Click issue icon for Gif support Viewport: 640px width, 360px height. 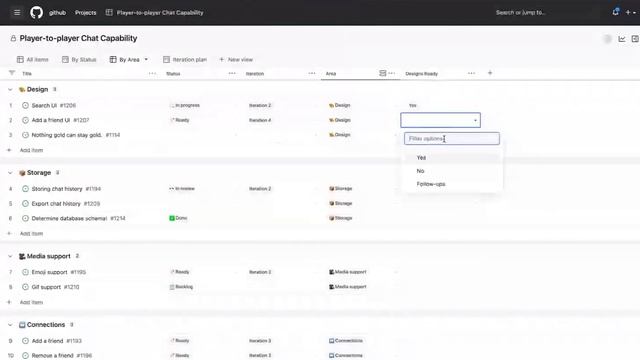click(x=25, y=287)
